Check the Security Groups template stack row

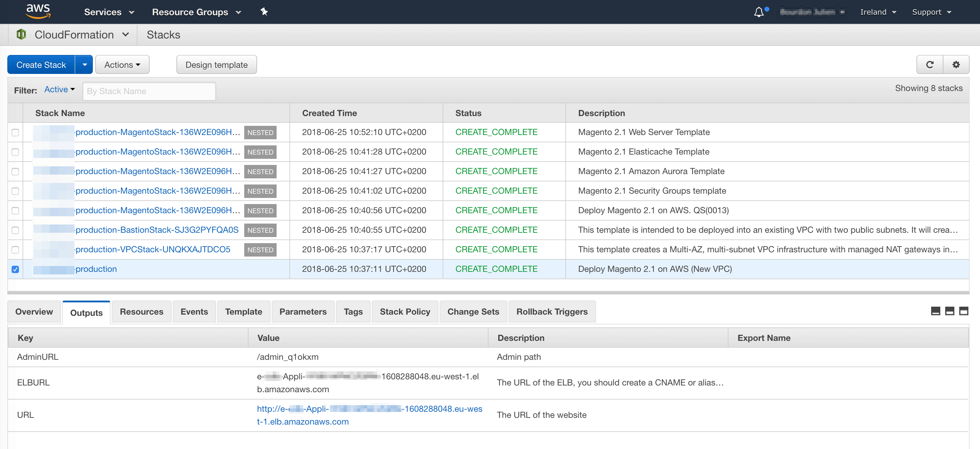pos(15,191)
